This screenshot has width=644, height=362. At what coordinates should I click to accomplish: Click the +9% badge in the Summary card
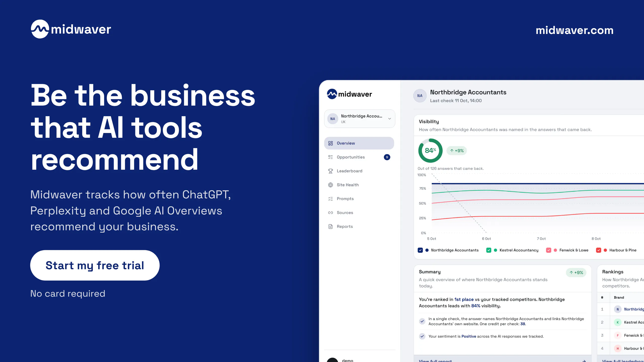576,273
